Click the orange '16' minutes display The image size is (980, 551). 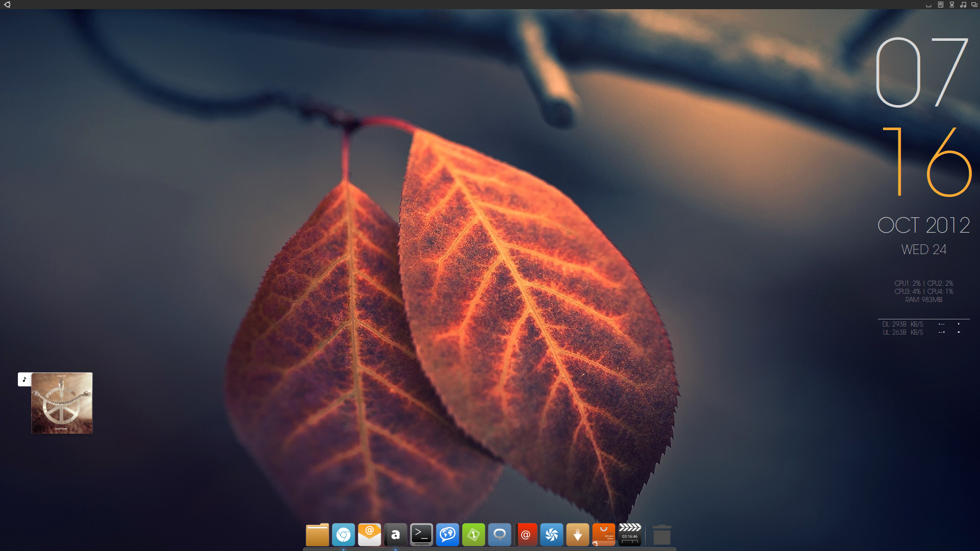pyautogui.click(x=927, y=162)
